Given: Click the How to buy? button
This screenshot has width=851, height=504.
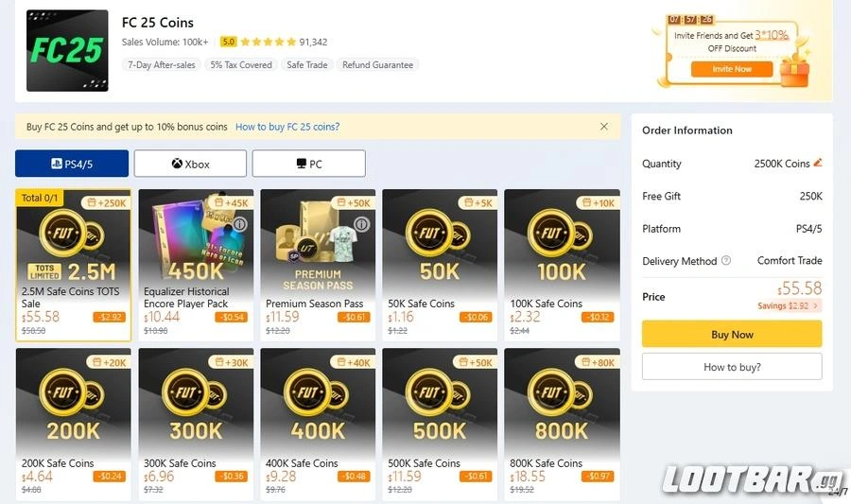Looking at the screenshot, I should (x=732, y=367).
